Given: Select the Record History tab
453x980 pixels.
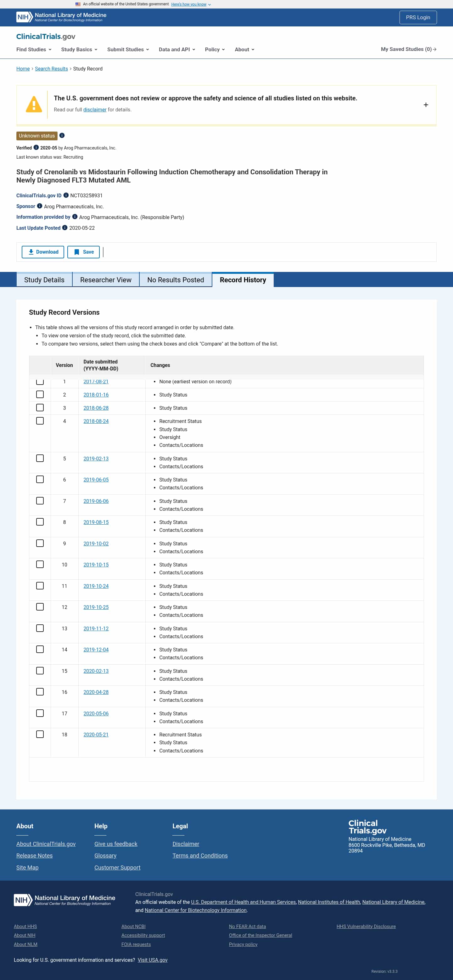Looking at the screenshot, I should tap(243, 280).
